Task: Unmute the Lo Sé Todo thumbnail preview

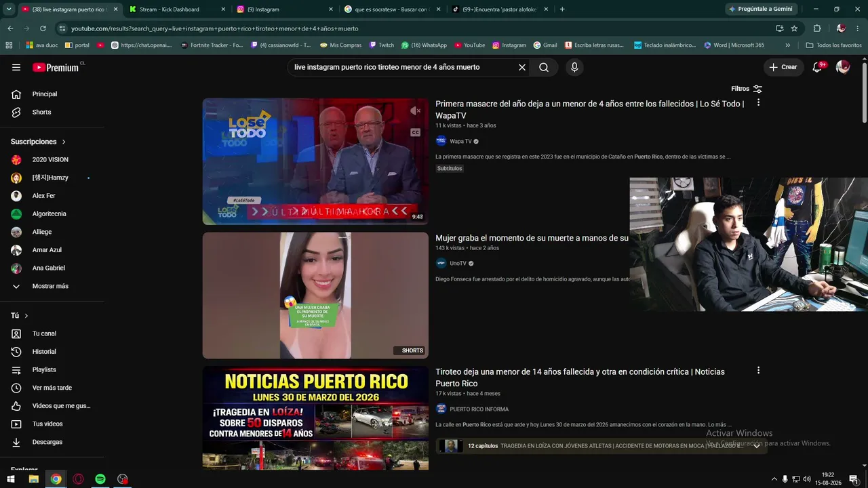Action: pos(415,110)
